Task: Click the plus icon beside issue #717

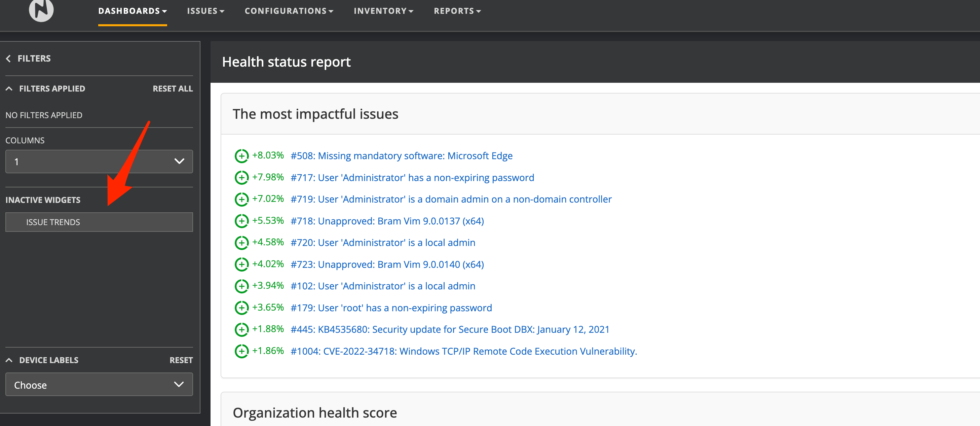Action: (x=241, y=177)
